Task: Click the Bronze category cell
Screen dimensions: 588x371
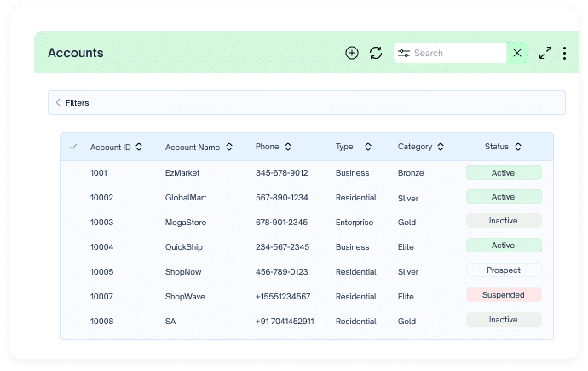Action: pyautogui.click(x=411, y=173)
